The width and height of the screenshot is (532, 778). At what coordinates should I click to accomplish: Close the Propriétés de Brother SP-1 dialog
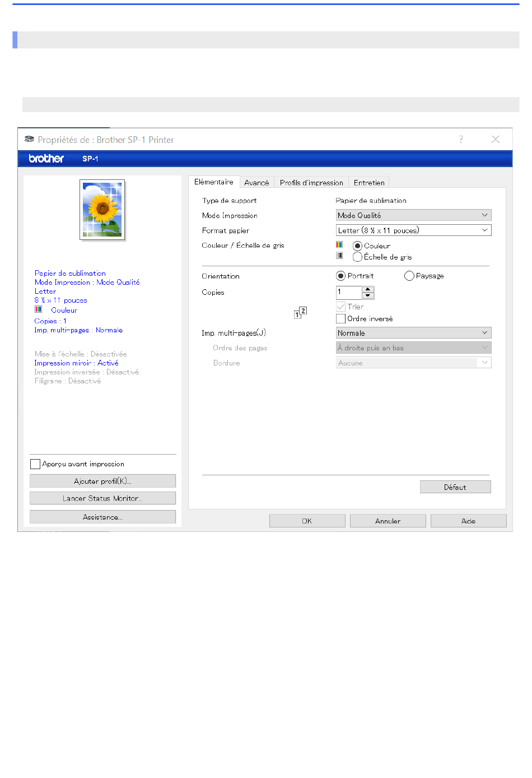tap(496, 140)
